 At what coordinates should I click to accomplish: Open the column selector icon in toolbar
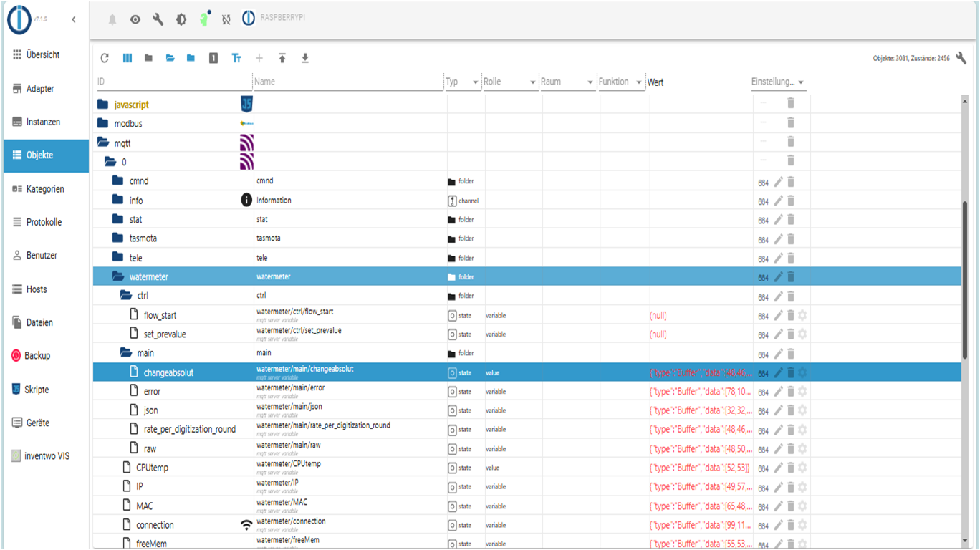point(128,59)
